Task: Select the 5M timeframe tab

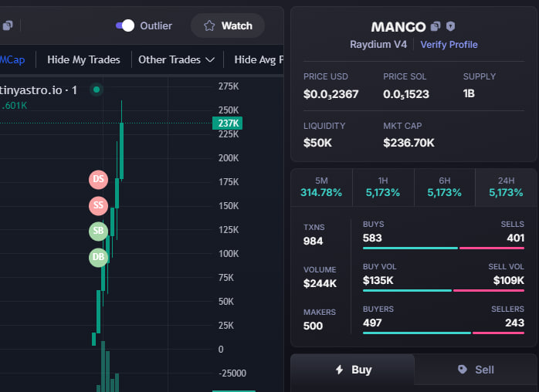Action: pyautogui.click(x=321, y=187)
